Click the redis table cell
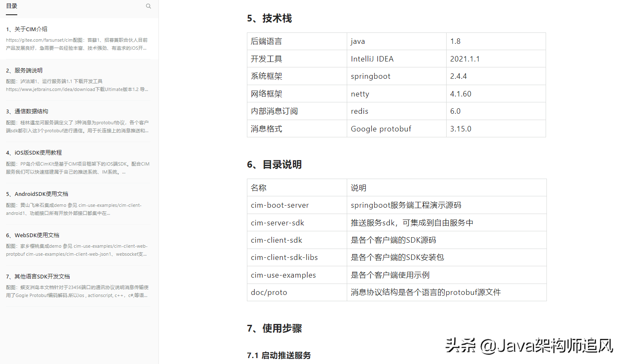This screenshot has height=364, width=624. (x=396, y=111)
